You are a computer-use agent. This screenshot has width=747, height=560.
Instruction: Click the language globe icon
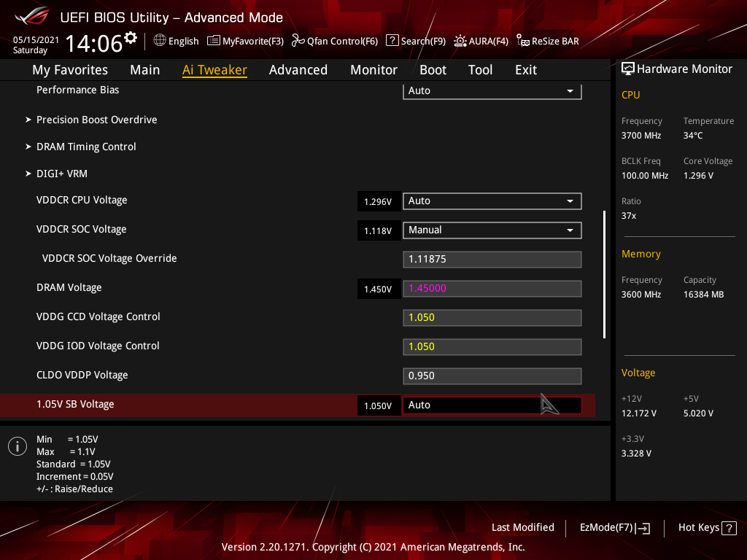click(160, 41)
